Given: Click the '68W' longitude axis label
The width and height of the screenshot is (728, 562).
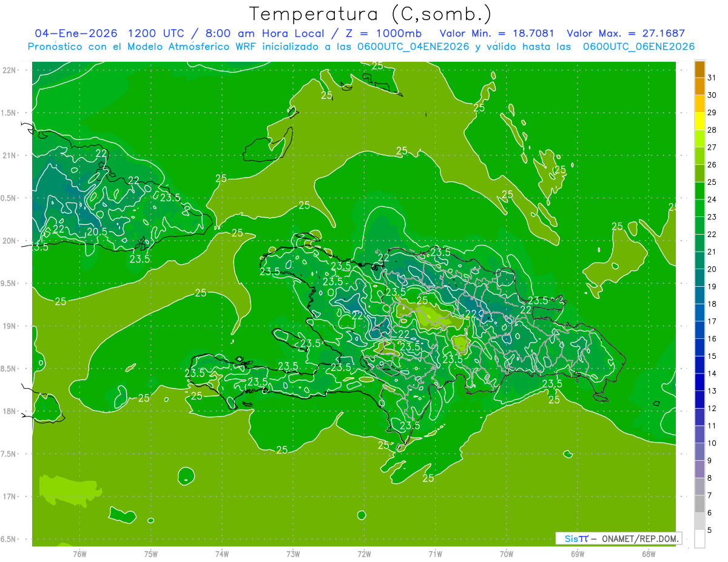Looking at the screenshot, I should (x=649, y=554).
